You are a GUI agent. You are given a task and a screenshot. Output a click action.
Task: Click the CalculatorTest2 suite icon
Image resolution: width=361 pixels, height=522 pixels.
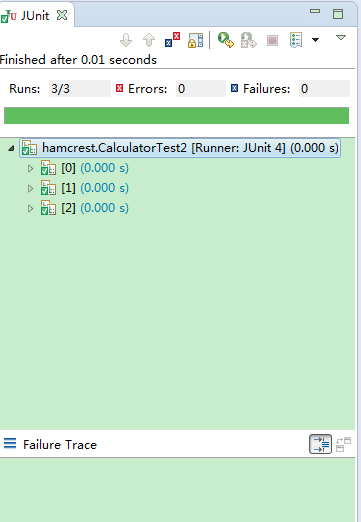[29, 148]
